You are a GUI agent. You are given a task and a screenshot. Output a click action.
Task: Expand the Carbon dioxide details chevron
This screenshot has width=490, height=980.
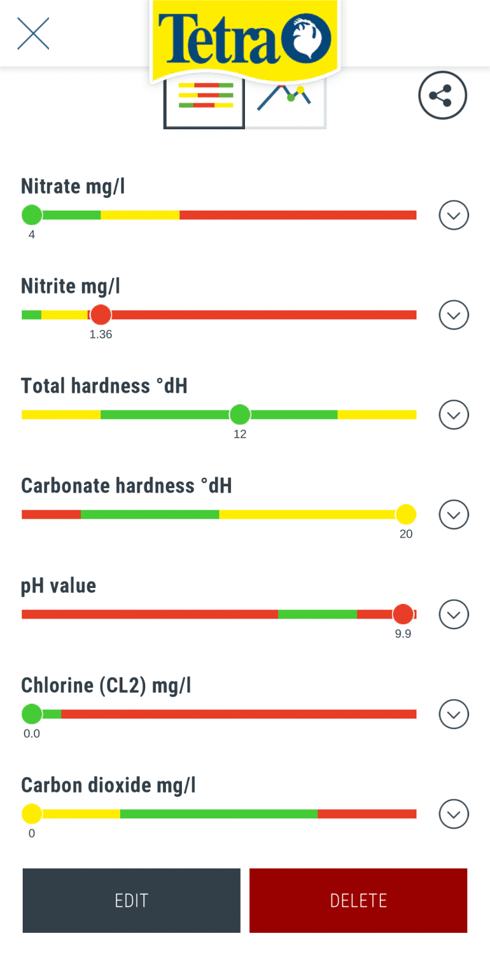click(x=454, y=814)
